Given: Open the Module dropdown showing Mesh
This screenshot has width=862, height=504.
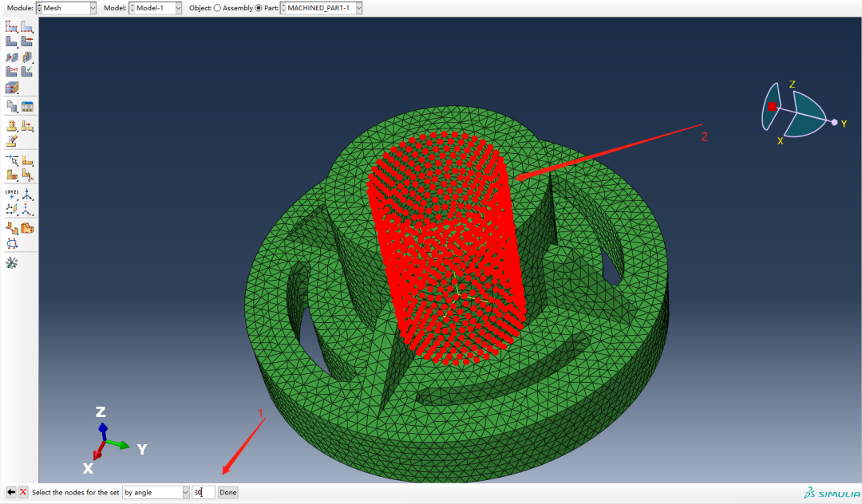Looking at the screenshot, I should (x=67, y=8).
